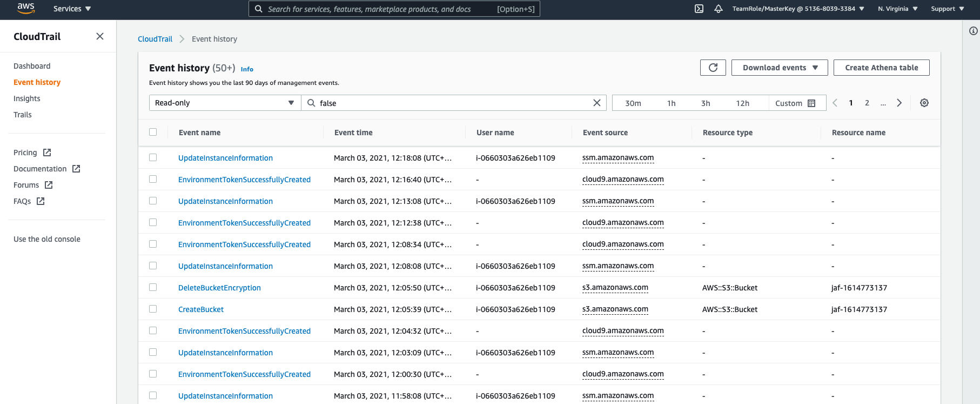Screen dimensions: 980x404
Task: Select the CreateBucket row checkbox
Action: tap(153, 309)
